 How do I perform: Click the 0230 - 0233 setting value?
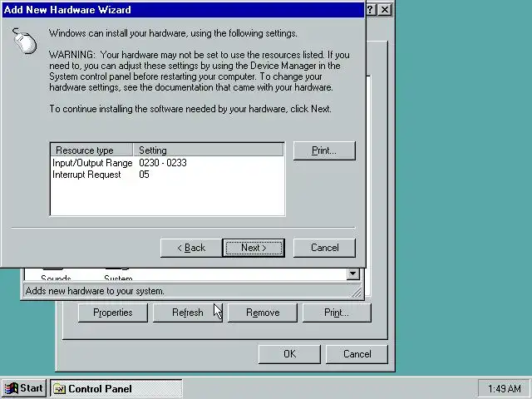(x=163, y=163)
